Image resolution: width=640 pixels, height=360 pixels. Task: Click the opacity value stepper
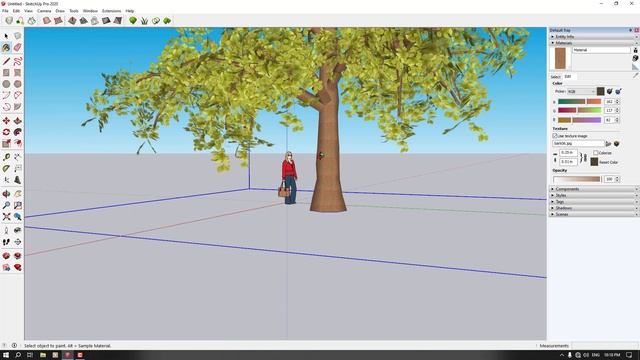point(617,179)
